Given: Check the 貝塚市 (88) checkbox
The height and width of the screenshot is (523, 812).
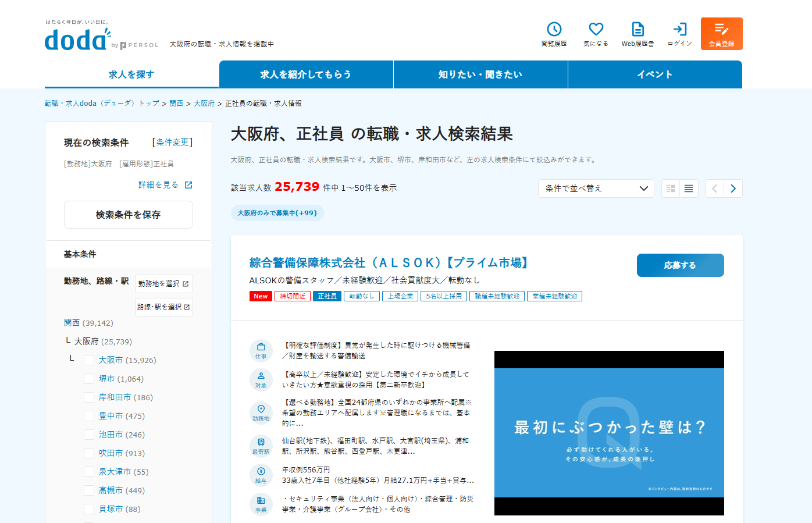Looking at the screenshot, I should click(x=89, y=509).
